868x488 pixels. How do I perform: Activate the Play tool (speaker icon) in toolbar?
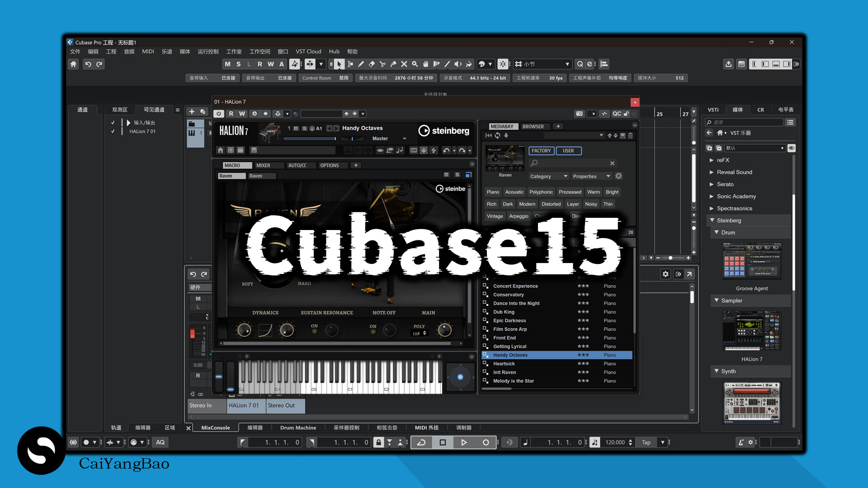coord(458,64)
